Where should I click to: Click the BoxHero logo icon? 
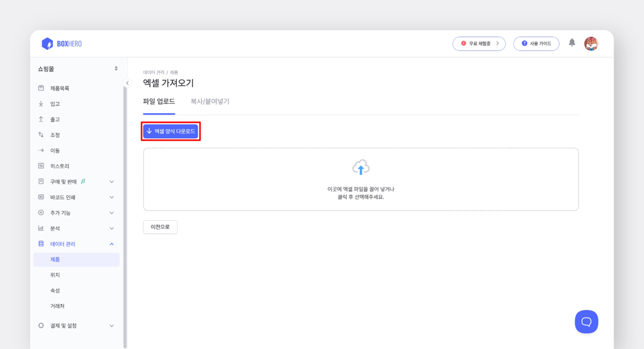click(x=47, y=44)
